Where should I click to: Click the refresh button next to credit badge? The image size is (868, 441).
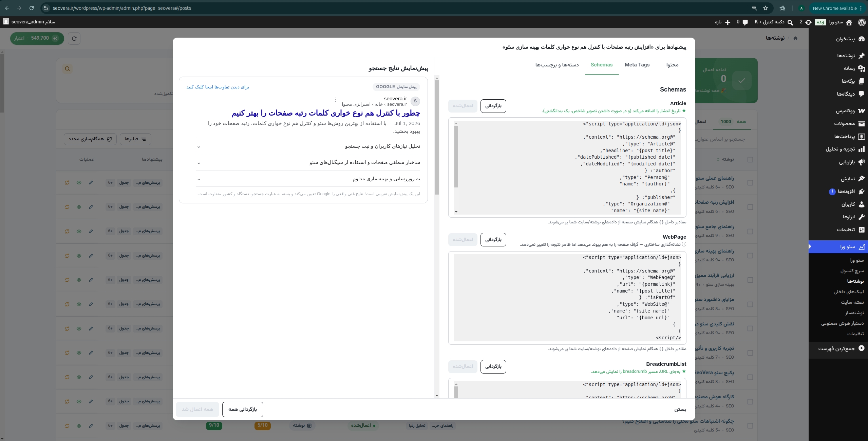point(74,38)
